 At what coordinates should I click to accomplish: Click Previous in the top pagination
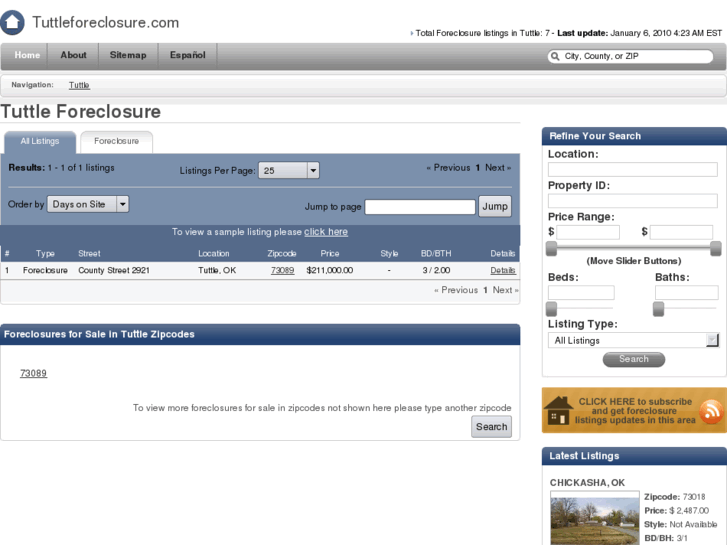tap(448, 168)
